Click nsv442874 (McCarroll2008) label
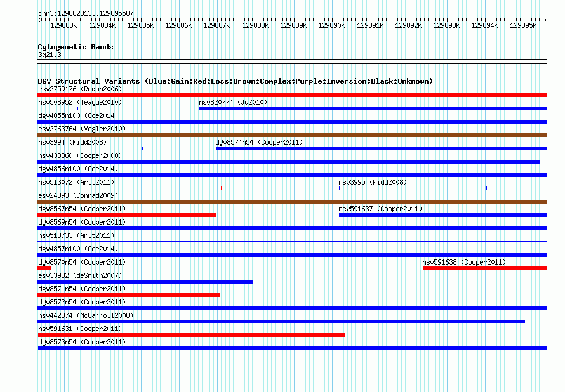The height and width of the screenshot is (392, 565). (x=86, y=315)
